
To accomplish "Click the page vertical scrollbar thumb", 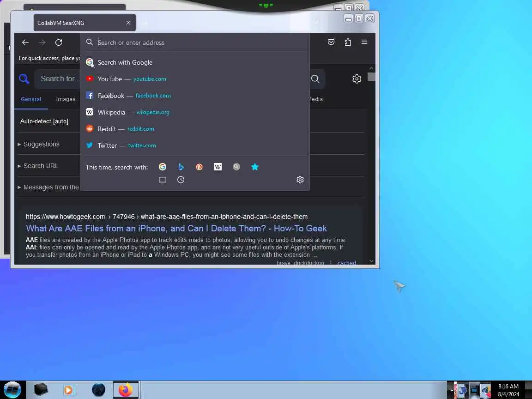I will tap(371, 77).
